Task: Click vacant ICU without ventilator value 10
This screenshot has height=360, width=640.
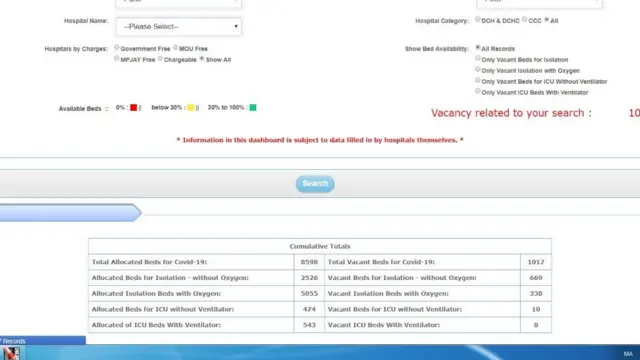Action: pyautogui.click(x=536, y=309)
